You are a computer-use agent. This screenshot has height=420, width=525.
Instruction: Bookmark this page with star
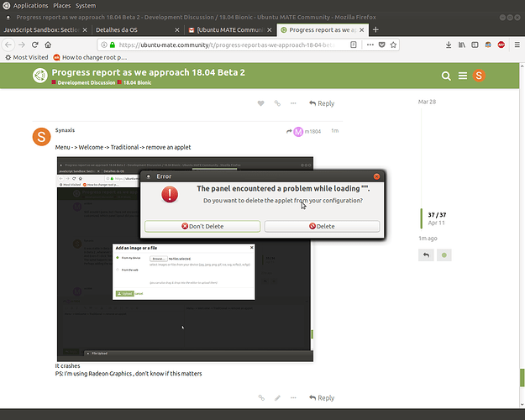click(393, 45)
